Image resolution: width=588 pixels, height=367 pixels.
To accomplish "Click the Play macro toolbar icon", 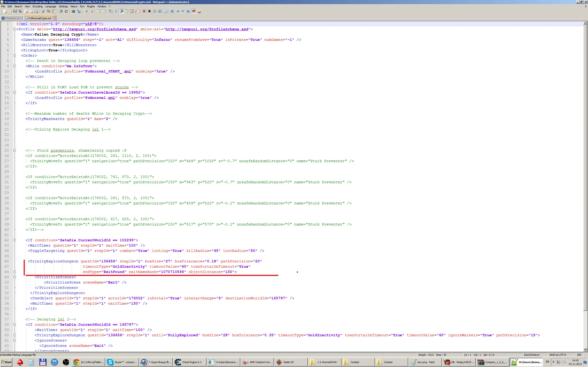I will coord(155,11).
